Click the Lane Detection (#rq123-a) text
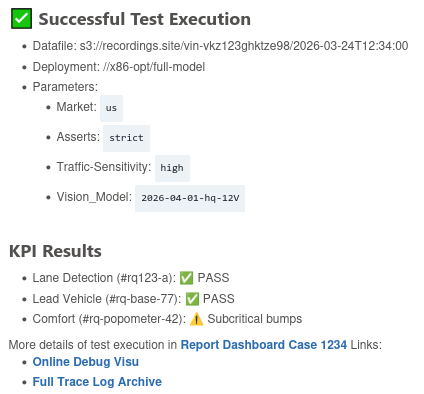Screen dimensions: 424x394 pyautogui.click(x=104, y=278)
